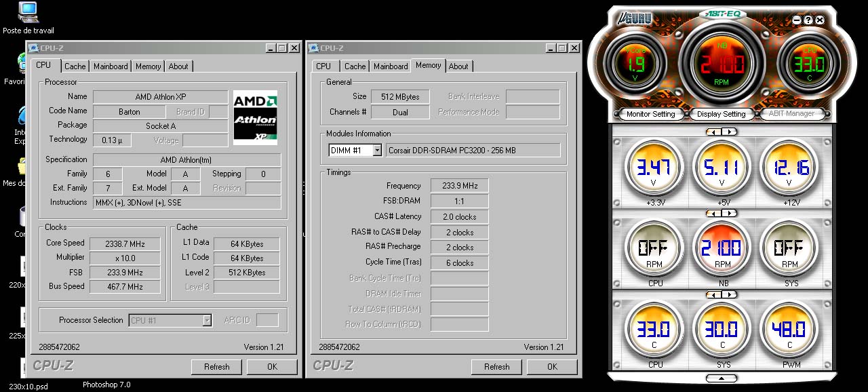
Task: Open the Cache tab in right CPU-Z
Action: coord(355,66)
